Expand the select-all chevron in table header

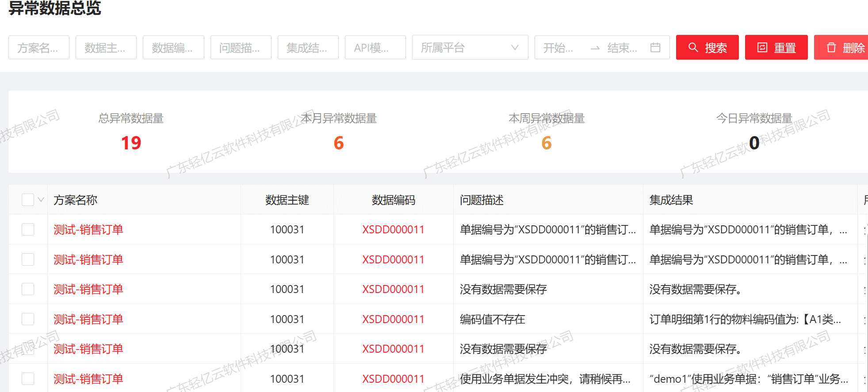point(41,200)
